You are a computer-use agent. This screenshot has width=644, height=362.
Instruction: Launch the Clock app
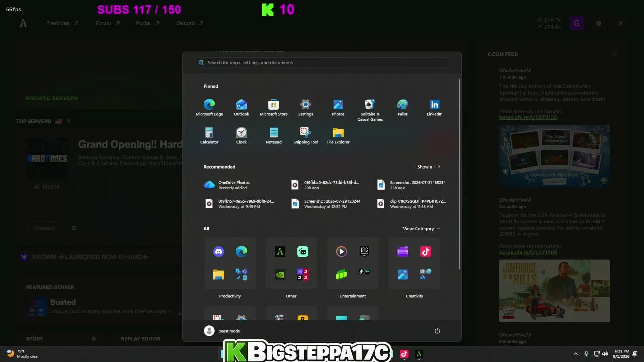click(x=242, y=136)
